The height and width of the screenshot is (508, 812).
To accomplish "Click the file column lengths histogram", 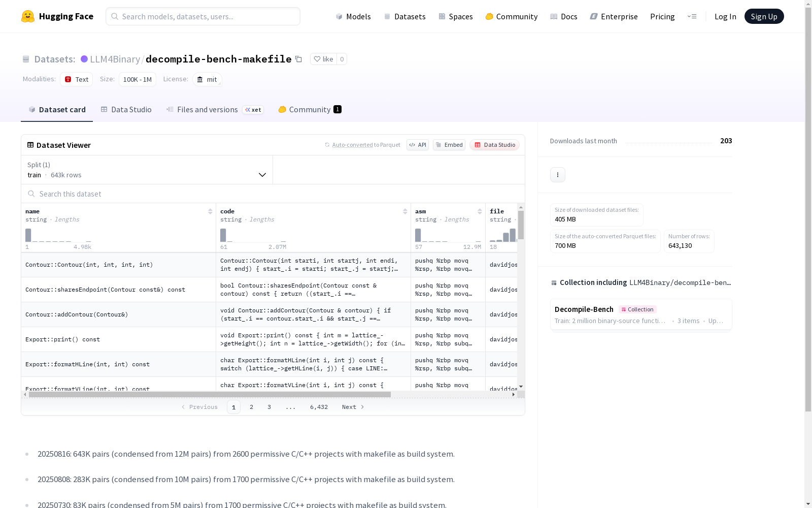I will [x=503, y=235].
